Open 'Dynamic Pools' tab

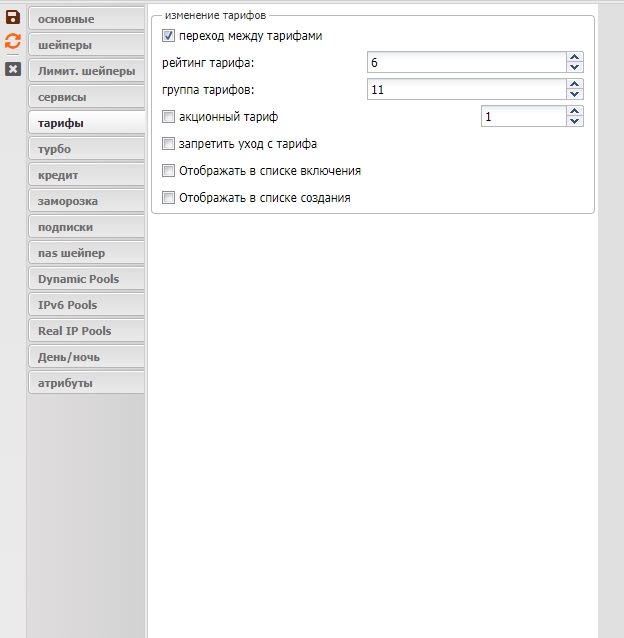pos(86,279)
